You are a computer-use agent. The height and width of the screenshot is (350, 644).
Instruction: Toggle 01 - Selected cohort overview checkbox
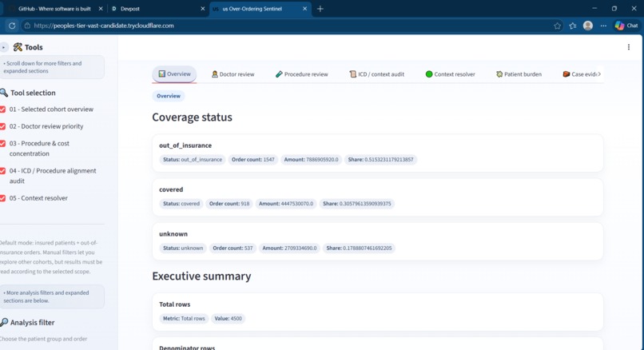(x=2, y=109)
